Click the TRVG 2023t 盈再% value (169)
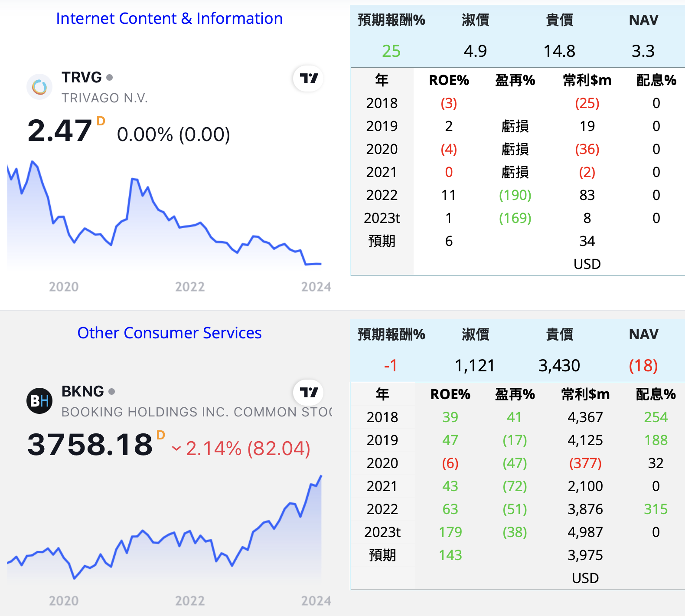The width and height of the screenshot is (685, 616). 515,218
